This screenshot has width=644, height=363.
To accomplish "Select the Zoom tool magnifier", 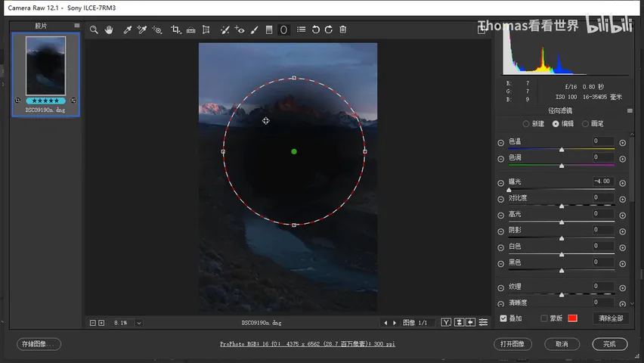I will pyautogui.click(x=94, y=29).
